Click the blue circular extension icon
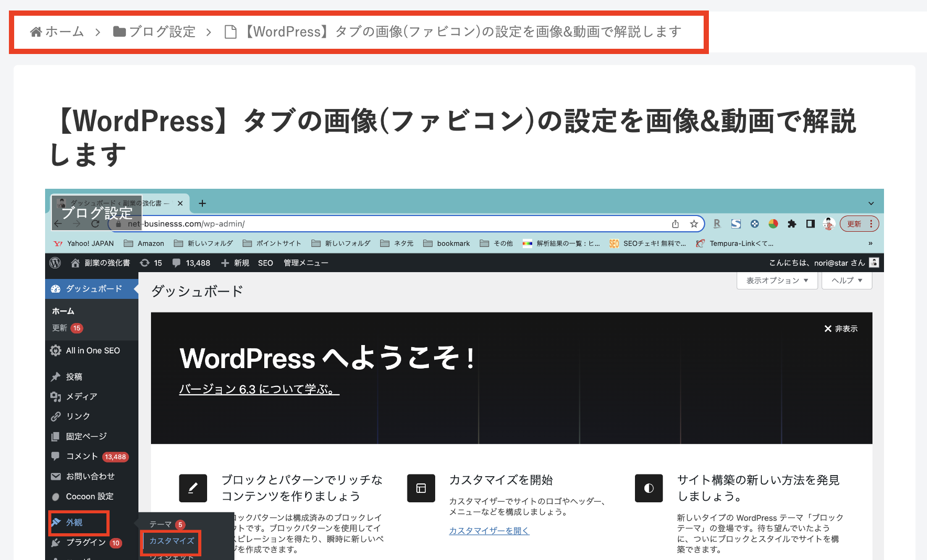 [x=754, y=224]
